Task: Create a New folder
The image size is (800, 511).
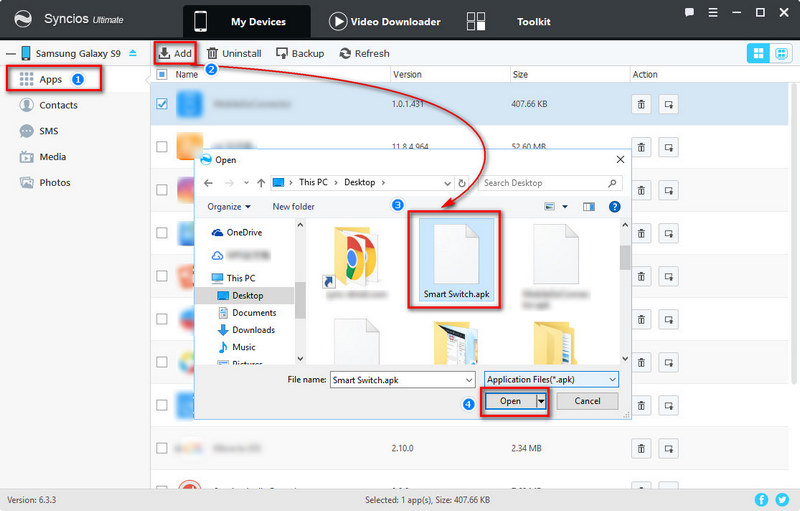Action: [293, 207]
